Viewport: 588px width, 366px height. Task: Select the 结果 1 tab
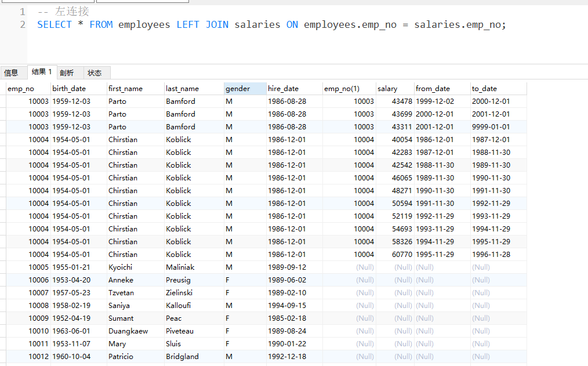[x=42, y=71]
